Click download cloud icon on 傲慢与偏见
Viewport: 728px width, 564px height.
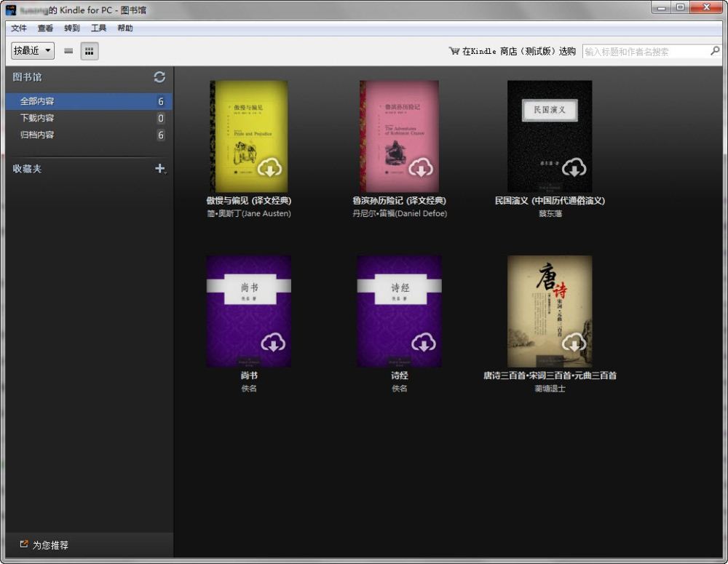point(270,168)
